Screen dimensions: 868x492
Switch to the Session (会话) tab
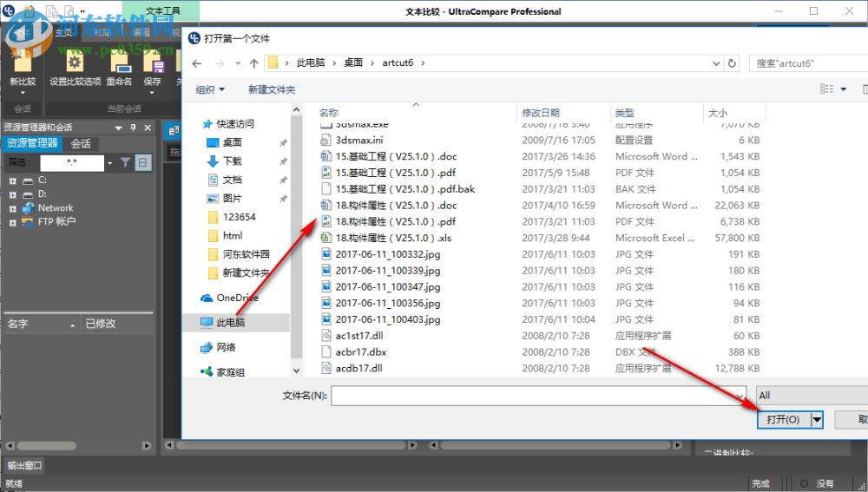pyautogui.click(x=81, y=144)
